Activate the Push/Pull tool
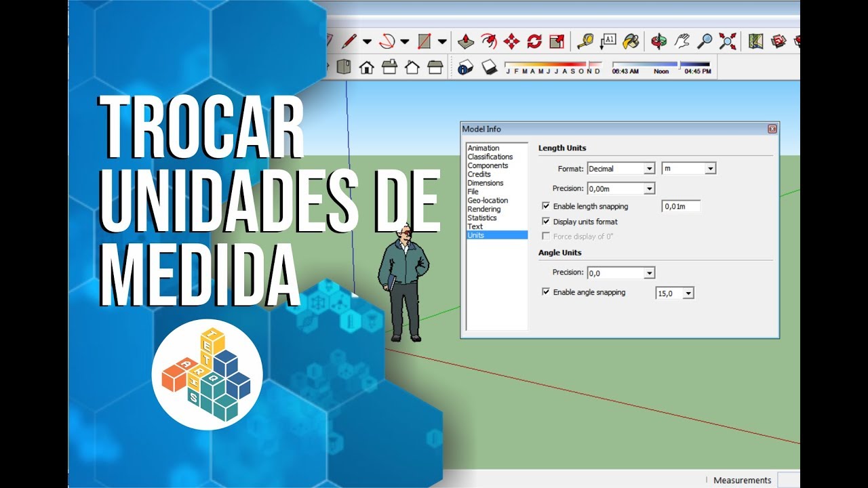The height and width of the screenshot is (488, 868). 465,41
